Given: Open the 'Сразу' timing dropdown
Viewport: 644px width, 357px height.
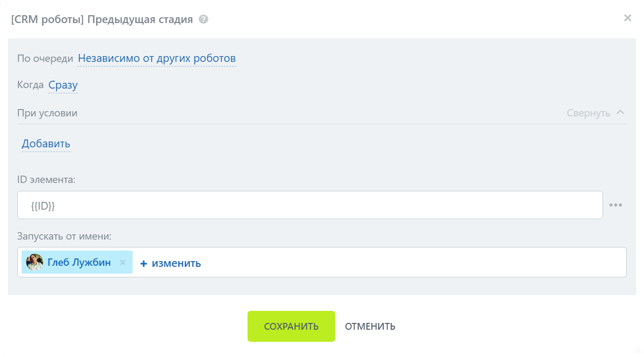Looking at the screenshot, I should click(x=63, y=85).
